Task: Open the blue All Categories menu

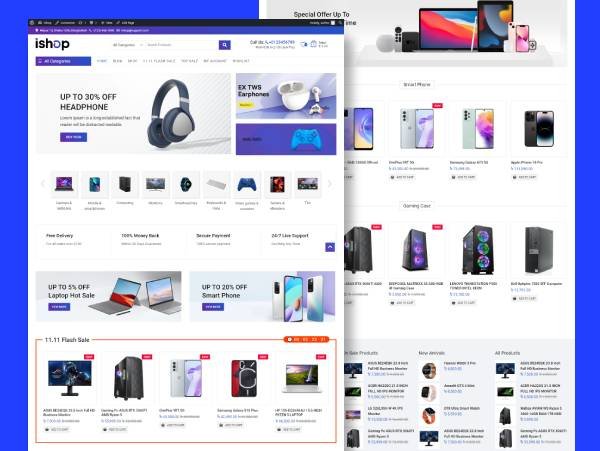Action: (64, 61)
